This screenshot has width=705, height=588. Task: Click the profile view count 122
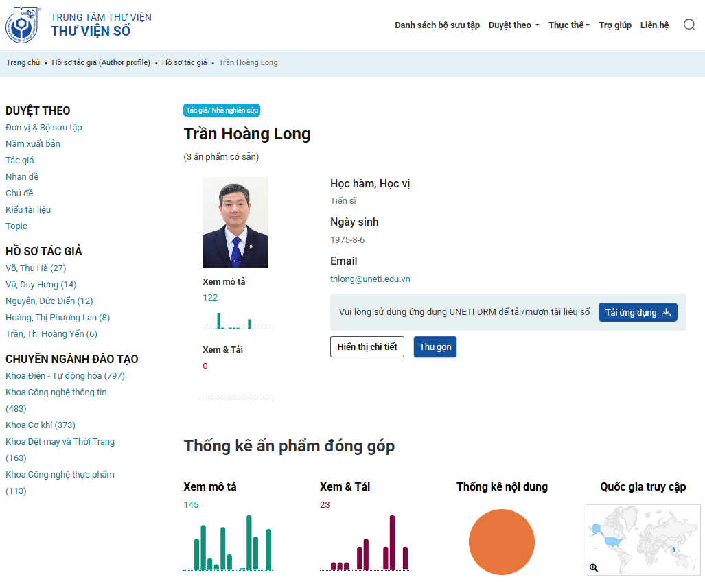[x=210, y=298]
